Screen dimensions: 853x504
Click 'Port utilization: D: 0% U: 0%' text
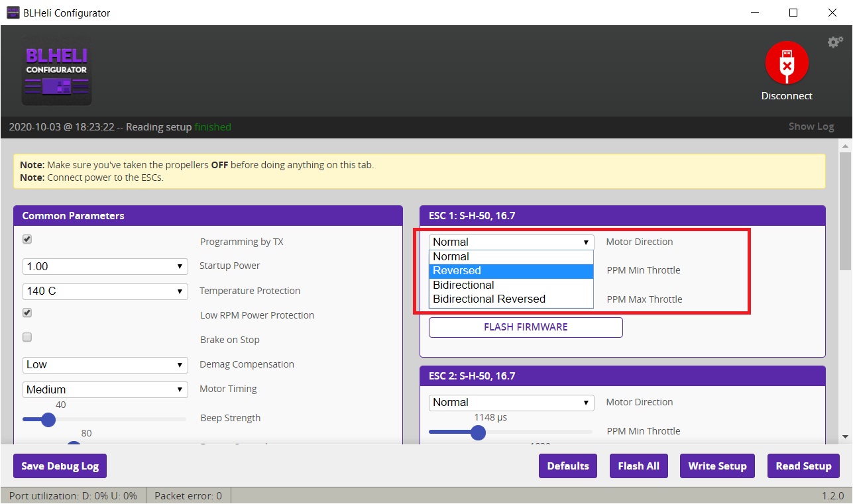73,495
